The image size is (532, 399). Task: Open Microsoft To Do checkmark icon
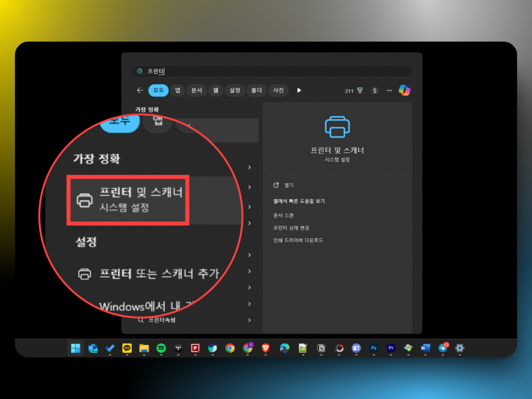pyautogui.click(x=110, y=348)
